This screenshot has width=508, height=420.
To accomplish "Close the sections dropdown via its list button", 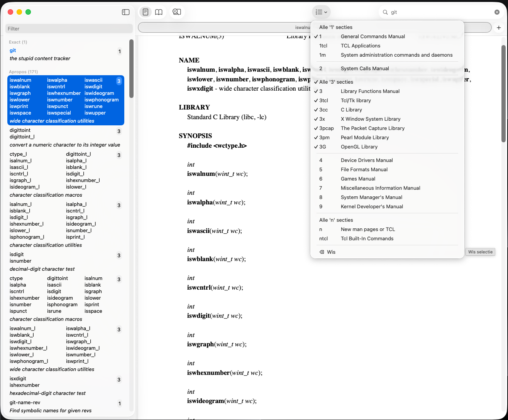I will click(321, 12).
